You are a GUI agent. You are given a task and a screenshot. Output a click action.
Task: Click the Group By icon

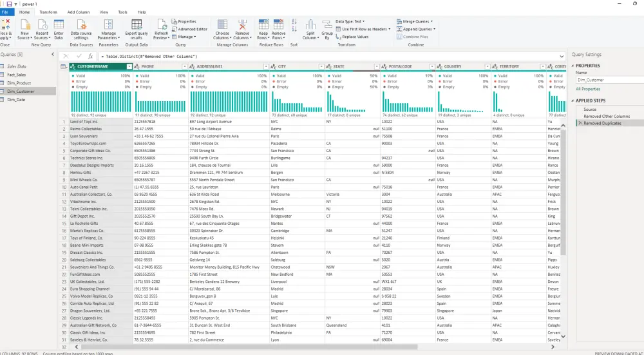(x=327, y=24)
